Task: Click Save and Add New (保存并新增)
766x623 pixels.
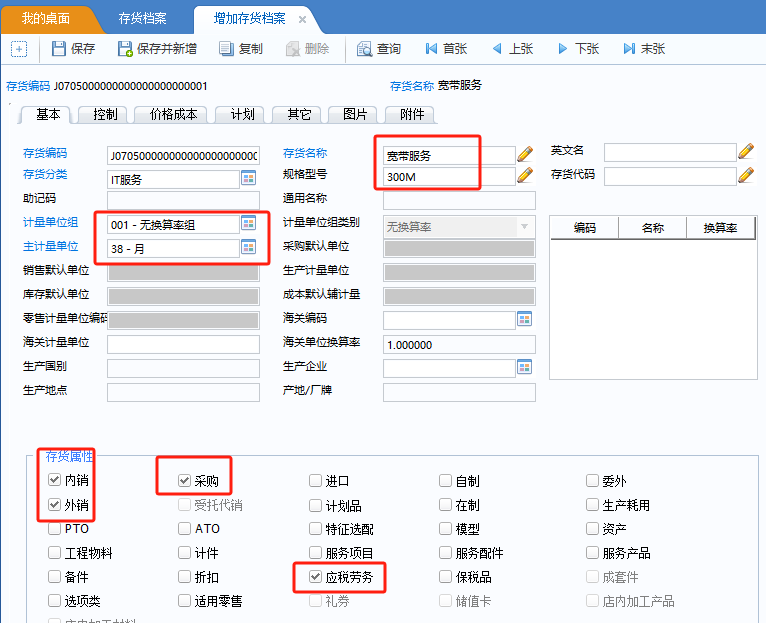Action: 125,49
